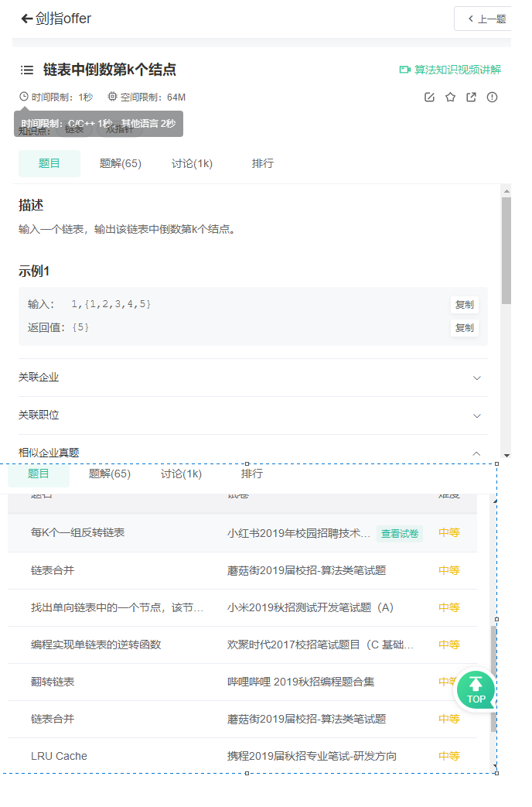Image resolution: width=532 pixels, height=807 pixels.
Task: Click the description panel scrollbar thumb
Action: 506,251
